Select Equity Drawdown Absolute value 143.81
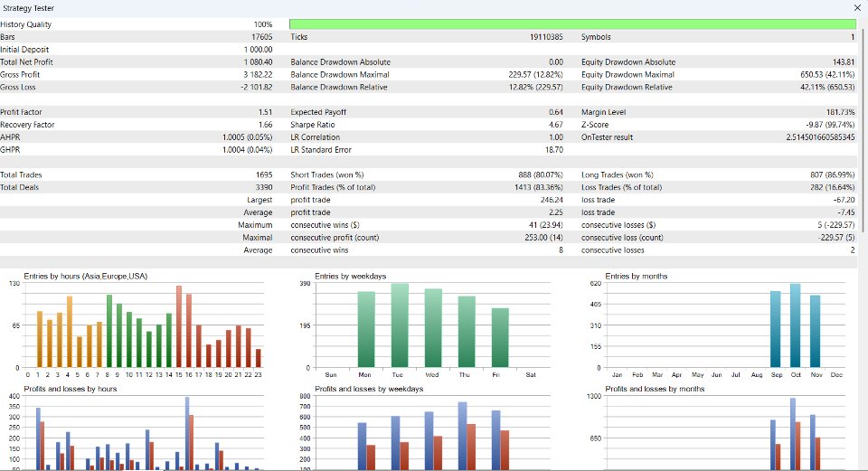868x471 pixels. (x=844, y=62)
